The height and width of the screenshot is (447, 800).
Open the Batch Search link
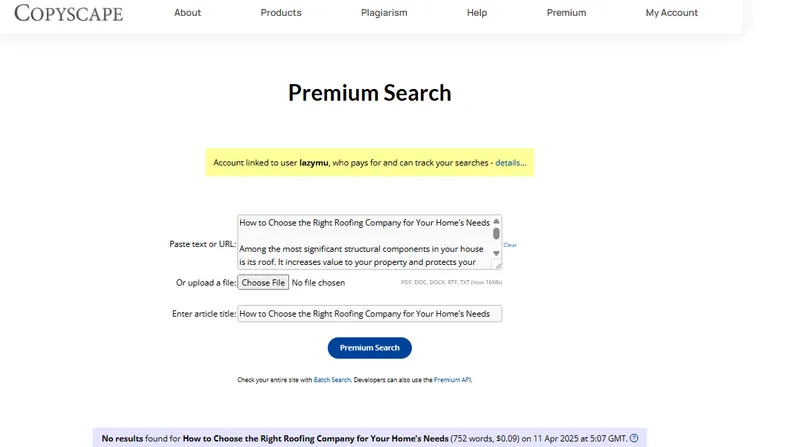coord(332,380)
